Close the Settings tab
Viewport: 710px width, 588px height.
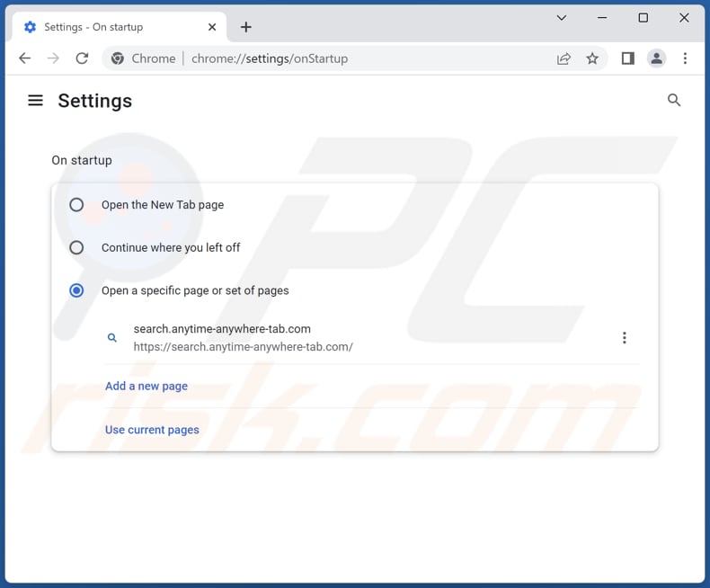[212, 27]
